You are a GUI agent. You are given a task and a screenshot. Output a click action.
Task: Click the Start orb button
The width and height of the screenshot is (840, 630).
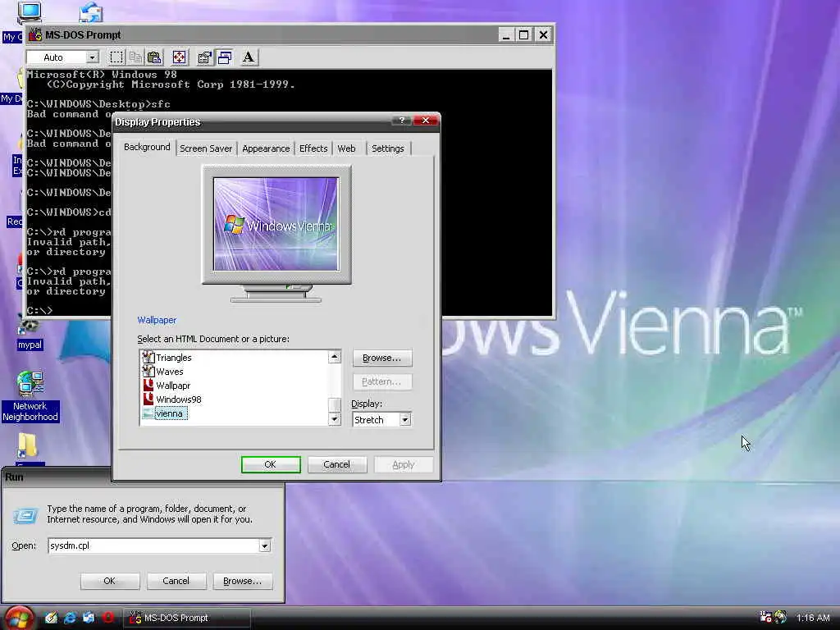click(18, 619)
